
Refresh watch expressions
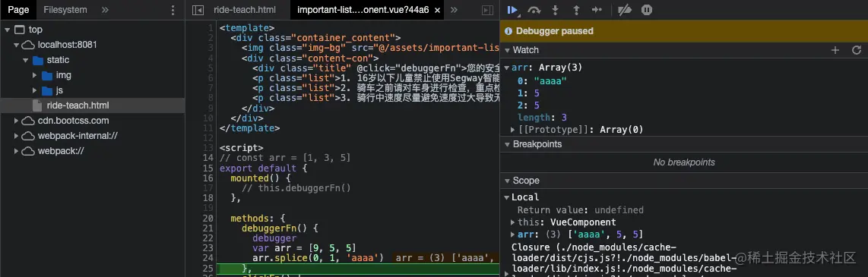click(x=857, y=50)
